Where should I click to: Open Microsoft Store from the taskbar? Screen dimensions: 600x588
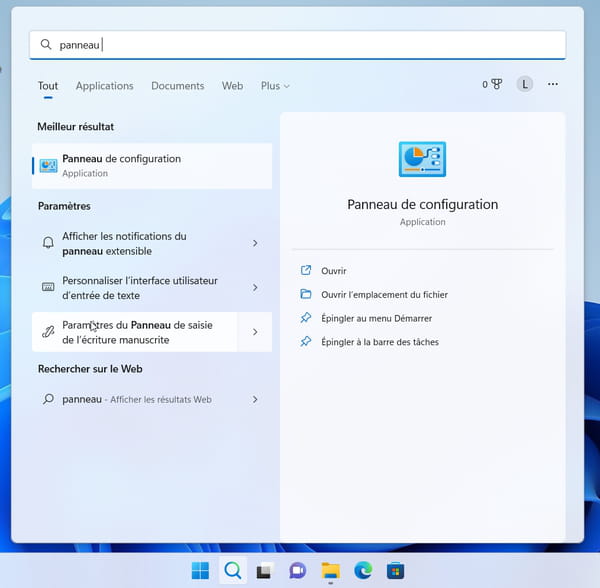tap(396, 571)
